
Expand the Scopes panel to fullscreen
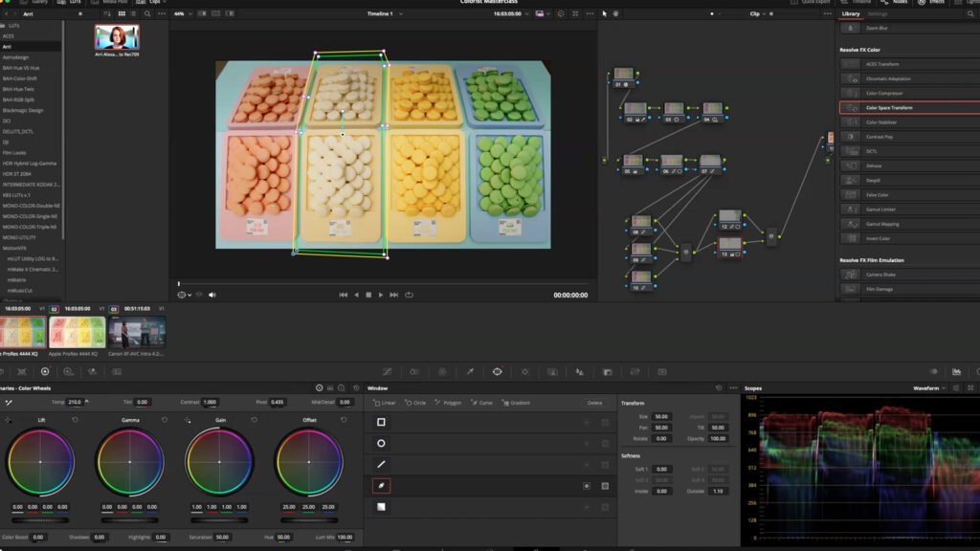pyautogui.click(x=970, y=388)
